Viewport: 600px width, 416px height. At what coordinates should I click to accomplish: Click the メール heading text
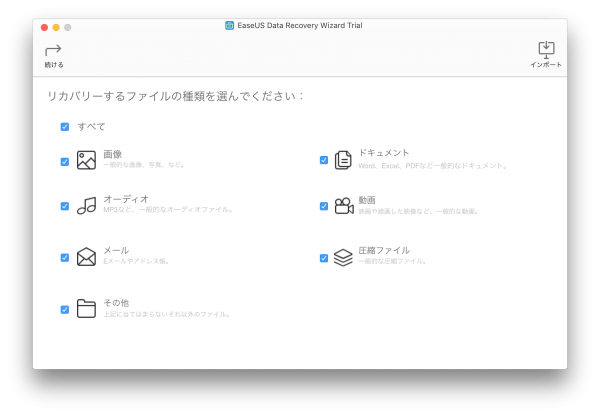point(116,250)
